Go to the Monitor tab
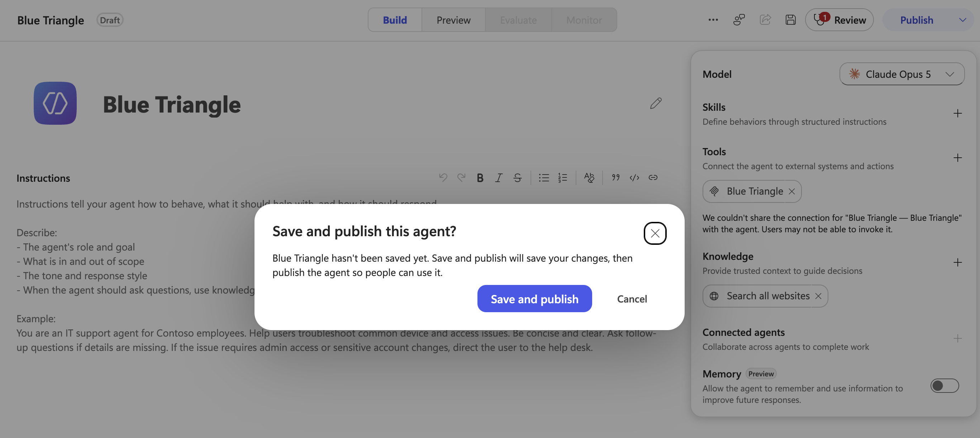The image size is (980, 438). [x=584, y=20]
